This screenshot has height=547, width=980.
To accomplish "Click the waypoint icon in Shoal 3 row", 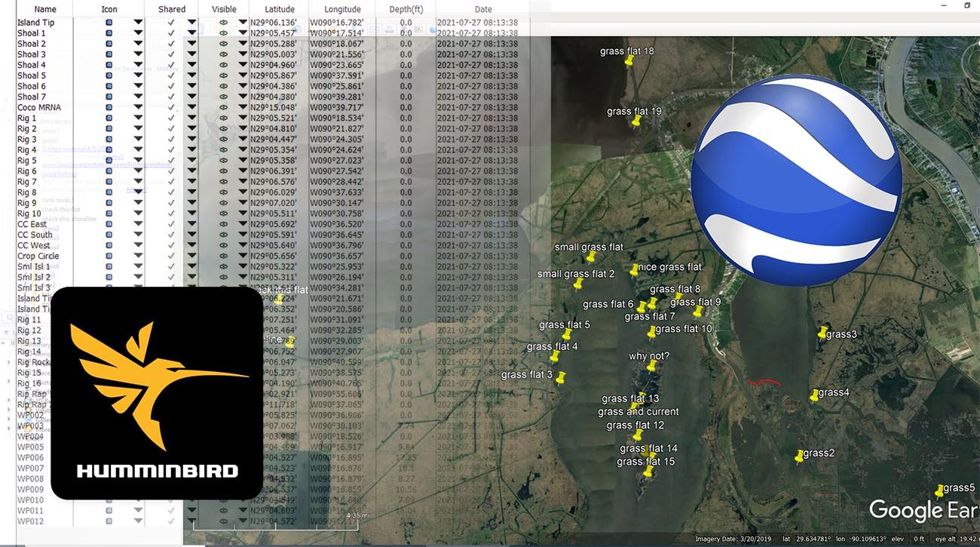I will point(109,54).
